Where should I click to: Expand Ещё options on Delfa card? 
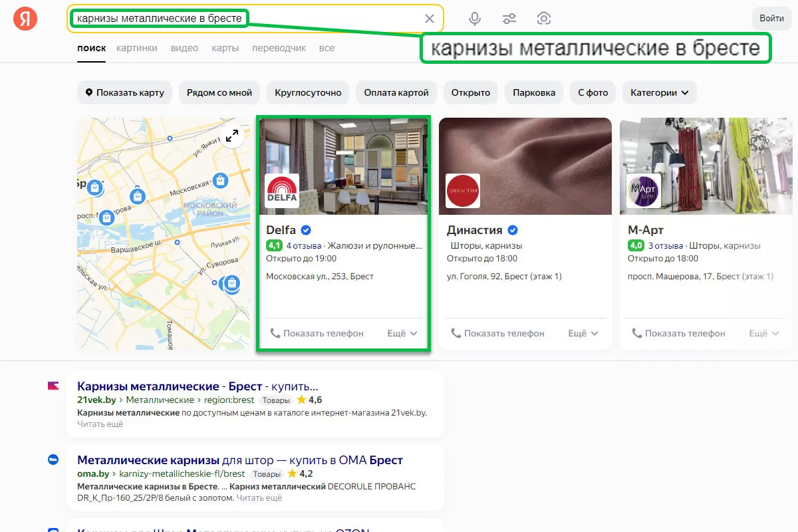402,333
